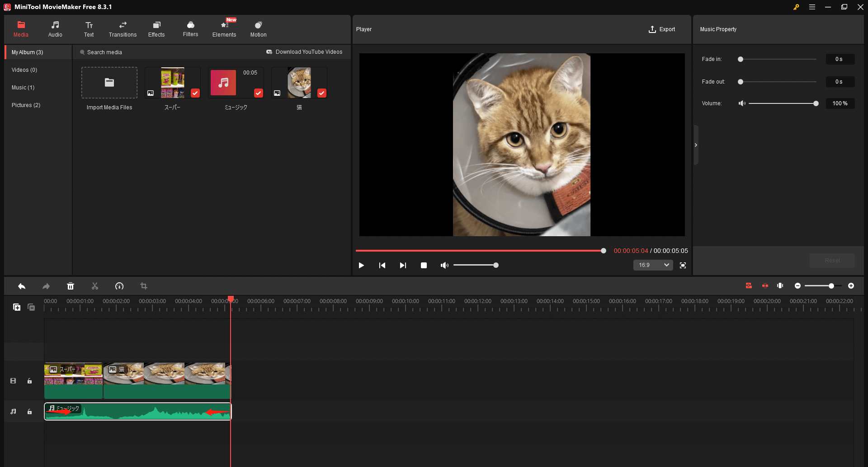This screenshot has width=868, height=467.
Task: Switch to the Audio tab
Action: point(55,28)
